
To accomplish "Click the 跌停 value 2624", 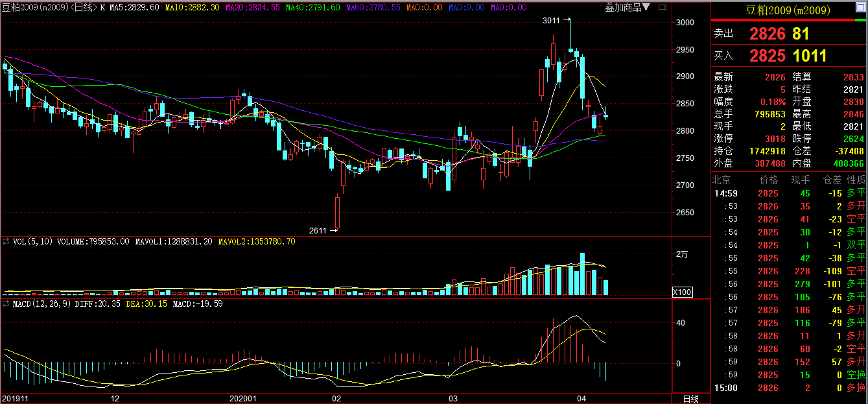I will [854, 139].
